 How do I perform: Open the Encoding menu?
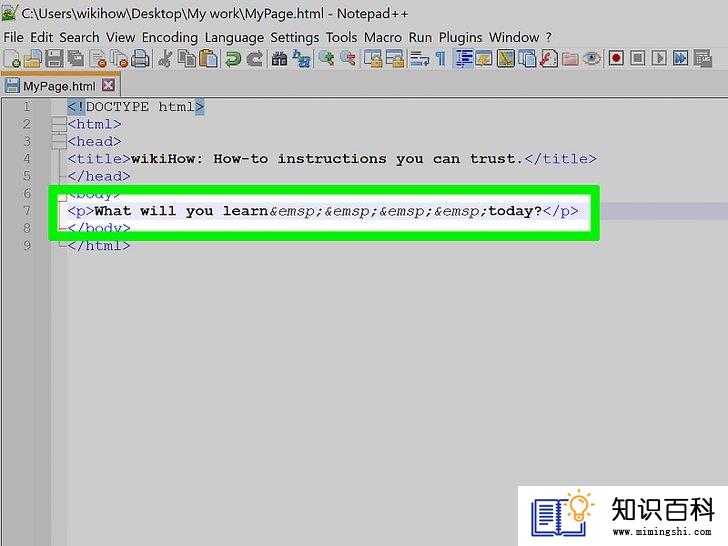[x=170, y=37]
